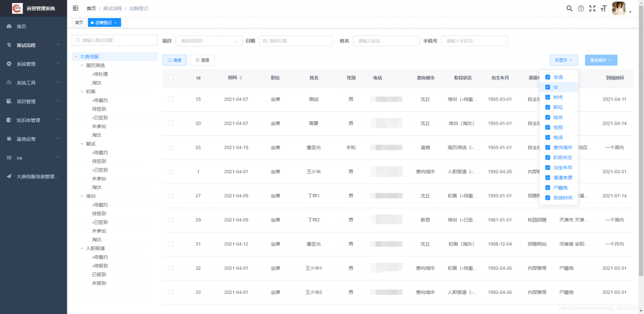Focus the 请输入面试流程 search field
This screenshot has width=644, height=314.
[x=115, y=40]
